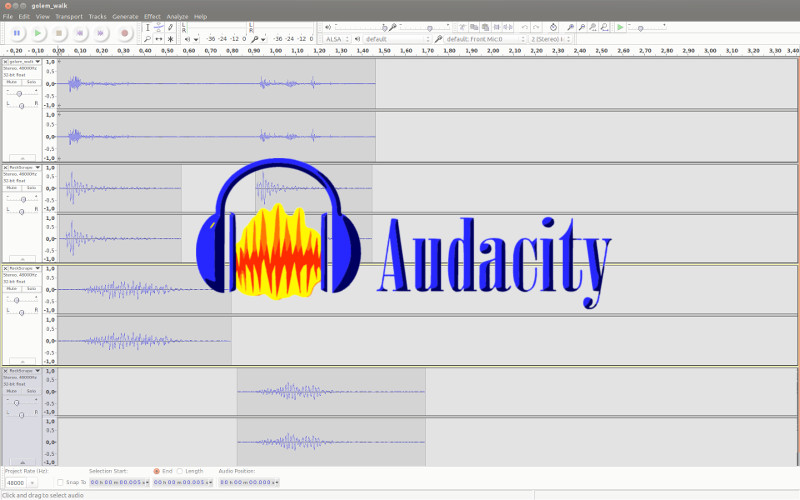
Task: Select the magnifier Zoom tool
Action: (x=147, y=39)
